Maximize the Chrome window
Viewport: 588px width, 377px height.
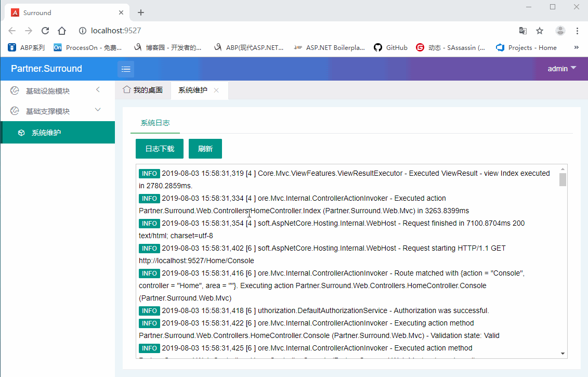tap(552, 7)
